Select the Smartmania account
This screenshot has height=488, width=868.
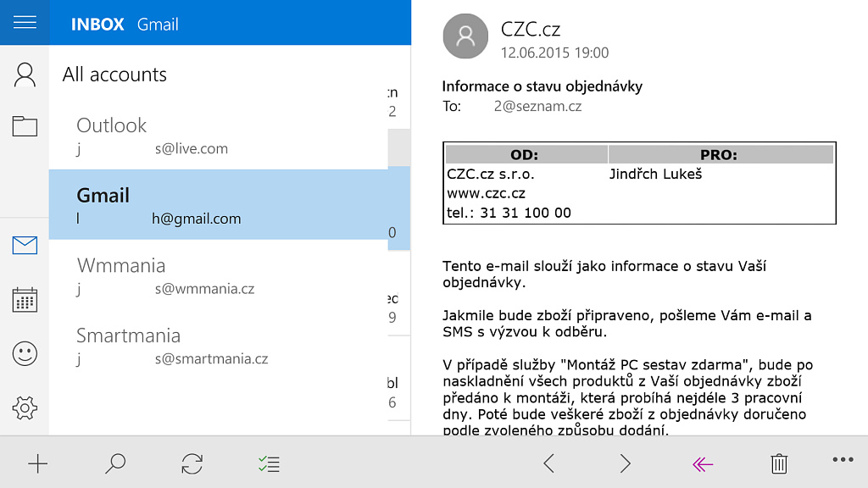(x=219, y=346)
